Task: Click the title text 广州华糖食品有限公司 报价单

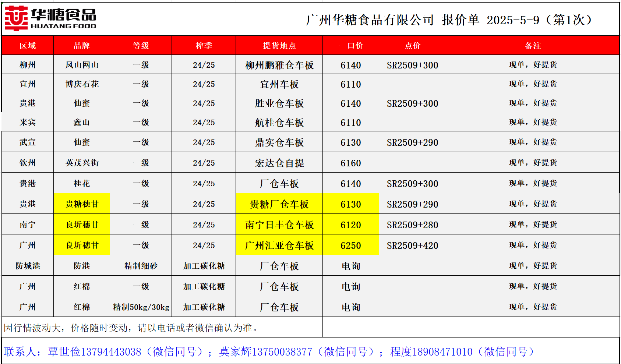Action: point(392,20)
